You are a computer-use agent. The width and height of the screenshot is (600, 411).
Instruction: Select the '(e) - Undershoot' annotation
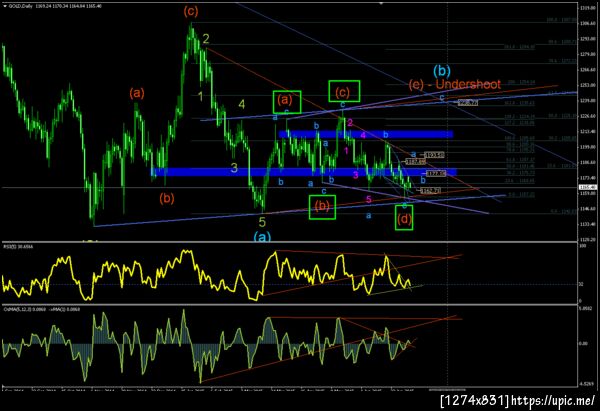click(x=455, y=84)
